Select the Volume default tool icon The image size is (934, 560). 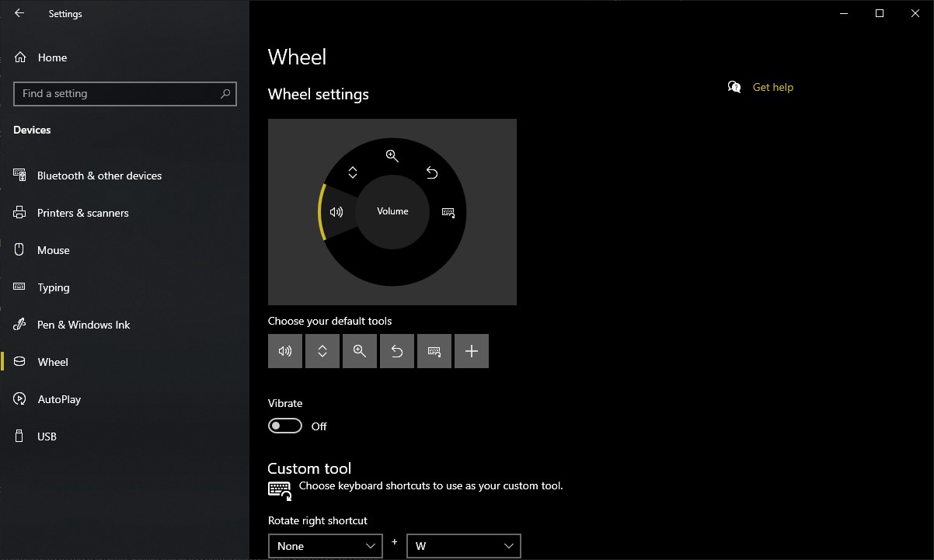click(284, 351)
